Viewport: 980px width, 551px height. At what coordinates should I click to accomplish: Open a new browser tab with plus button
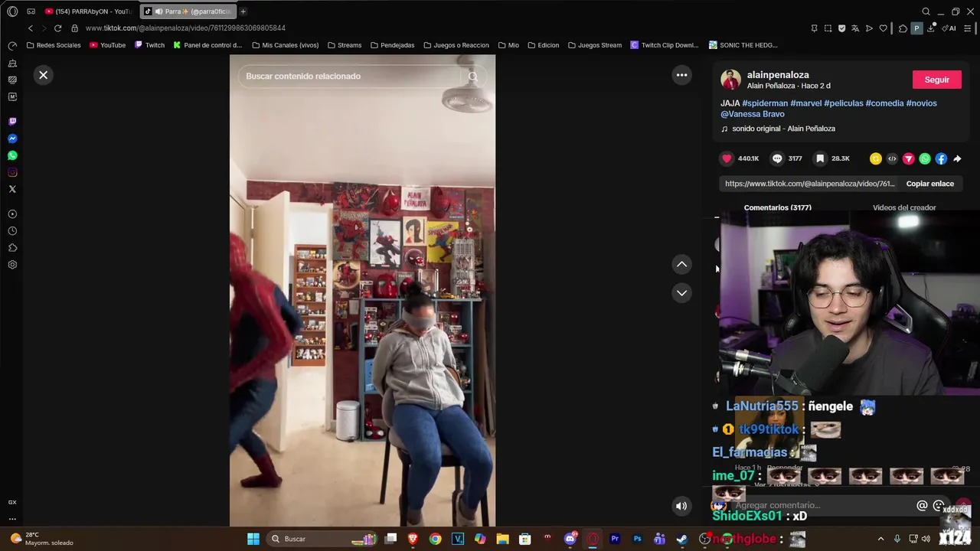pyautogui.click(x=243, y=11)
